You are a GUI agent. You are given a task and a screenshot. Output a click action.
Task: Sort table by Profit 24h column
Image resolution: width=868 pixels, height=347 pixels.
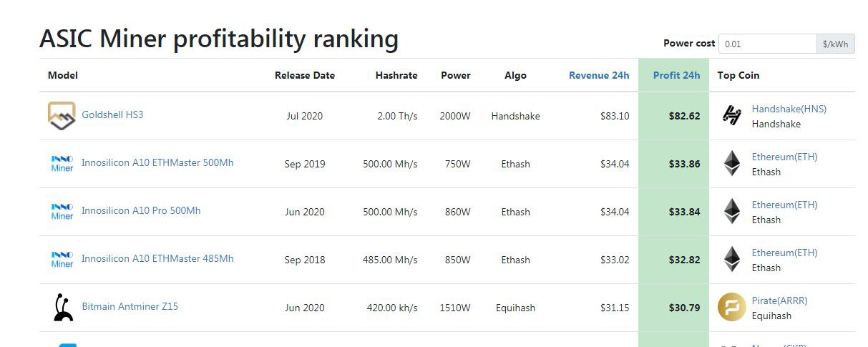[676, 75]
